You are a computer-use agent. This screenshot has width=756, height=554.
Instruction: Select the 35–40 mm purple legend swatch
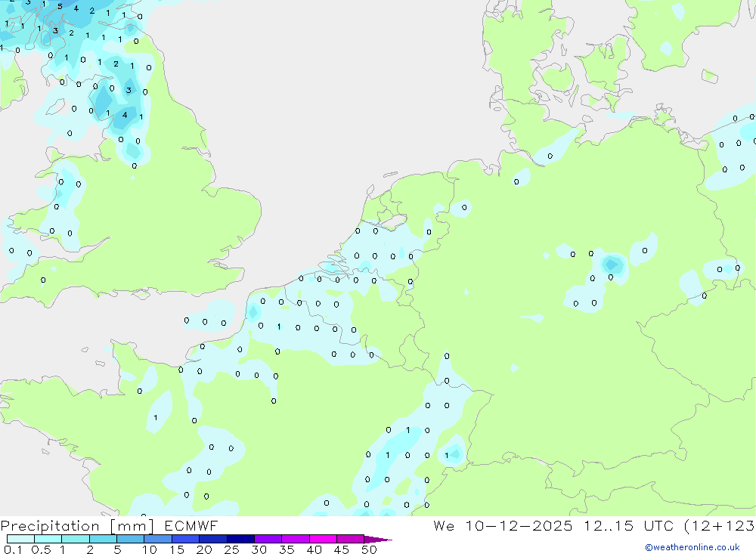pyautogui.click(x=295, y=539)
